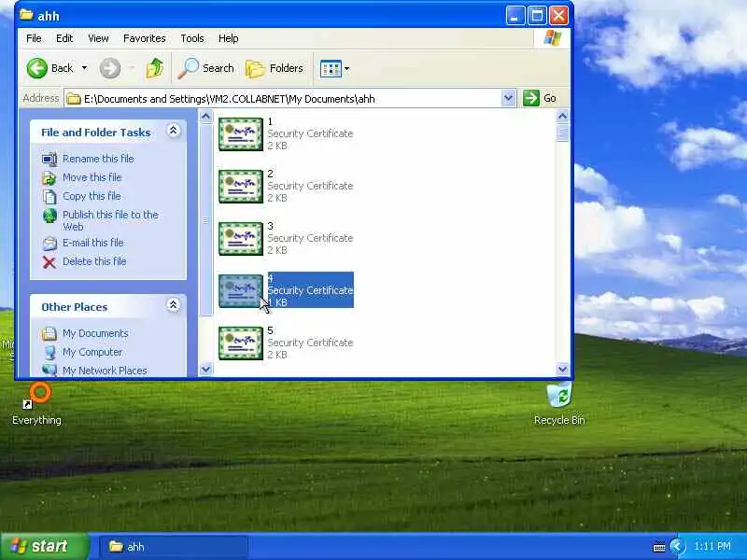Open the Help menu
Screen dimensions: 747x560
(x=228, y=38)
